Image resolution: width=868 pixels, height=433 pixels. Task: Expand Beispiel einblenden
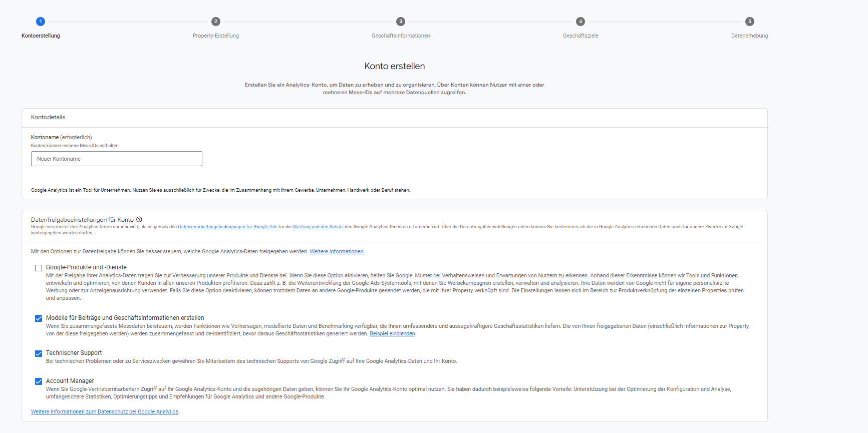pos(392,333)
